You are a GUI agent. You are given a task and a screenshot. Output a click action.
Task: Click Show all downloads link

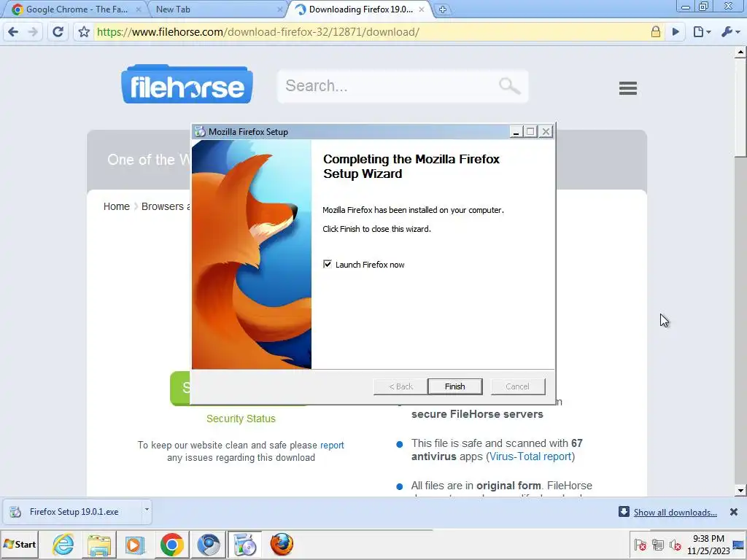[675, 513]
